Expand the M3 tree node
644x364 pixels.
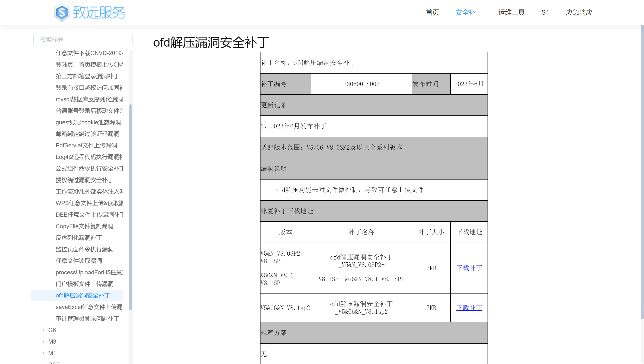pos(44,342)
